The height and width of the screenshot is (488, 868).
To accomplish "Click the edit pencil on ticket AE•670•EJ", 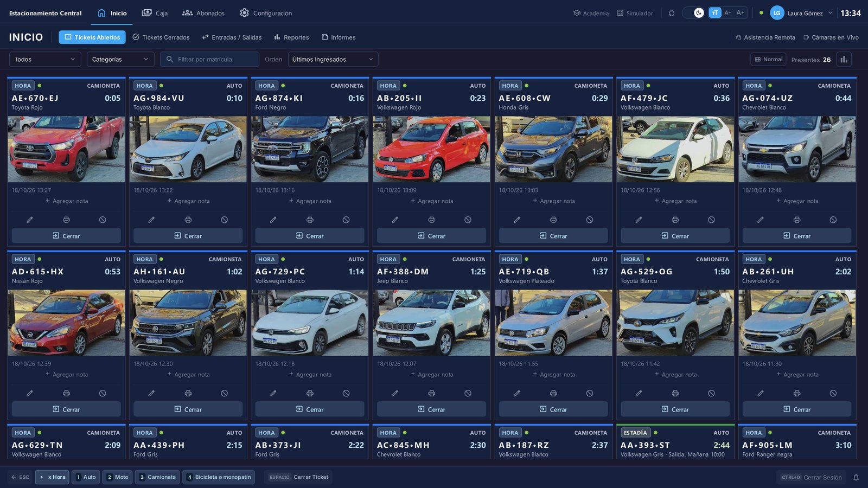I will tap(30, 220).
